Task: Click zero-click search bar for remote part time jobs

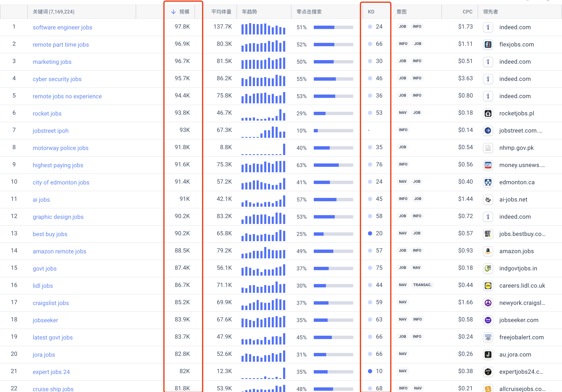Action: 333,45
